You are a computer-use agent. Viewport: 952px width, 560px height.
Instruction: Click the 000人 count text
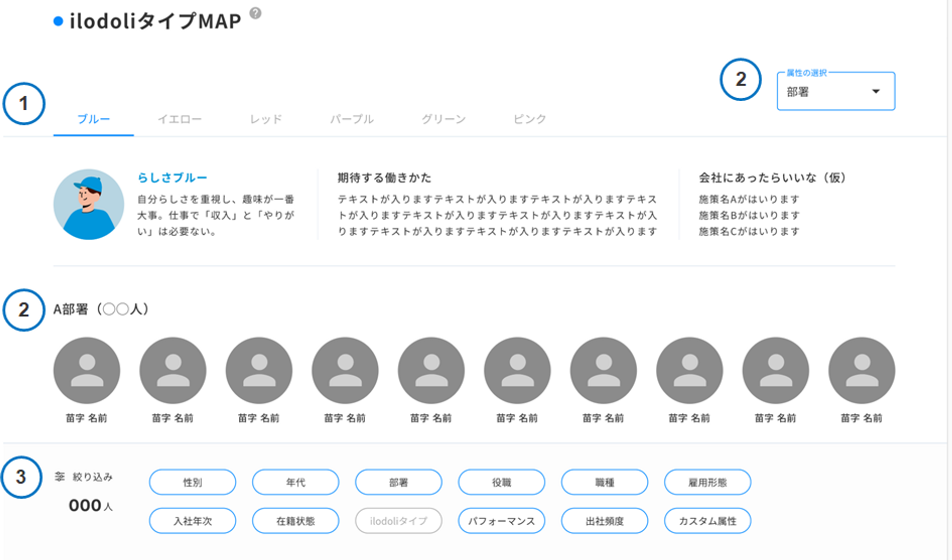[91, 506]
